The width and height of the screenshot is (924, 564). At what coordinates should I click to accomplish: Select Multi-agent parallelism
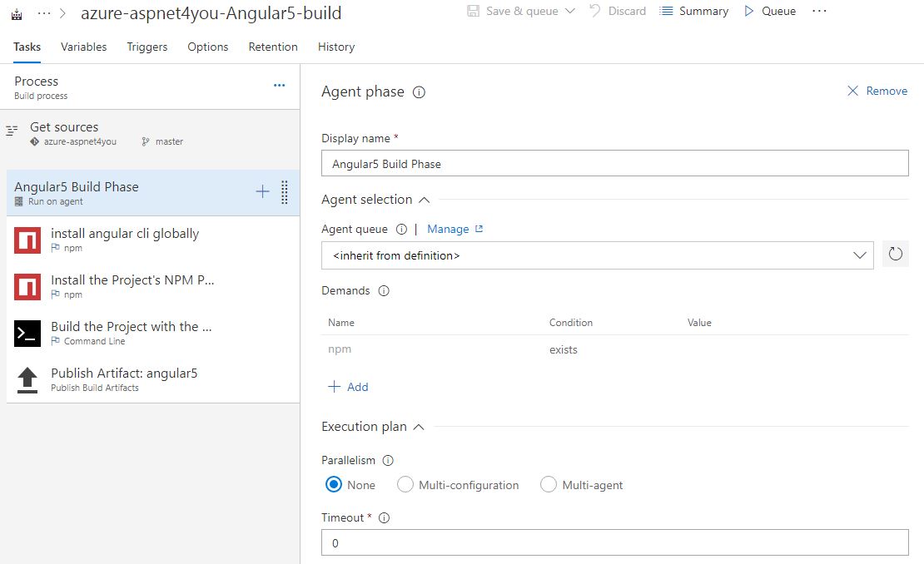coord(548,484)
